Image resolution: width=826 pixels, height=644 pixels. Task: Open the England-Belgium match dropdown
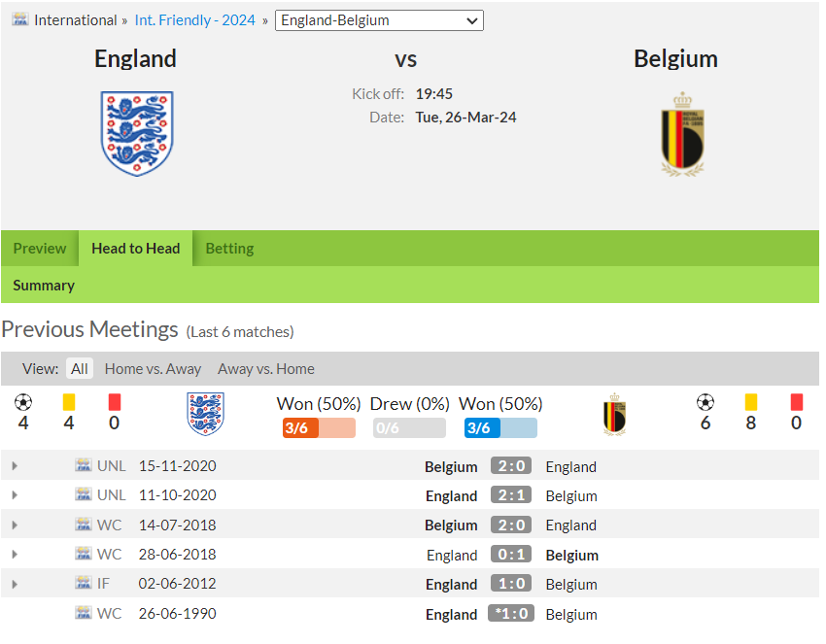(379, 20)
